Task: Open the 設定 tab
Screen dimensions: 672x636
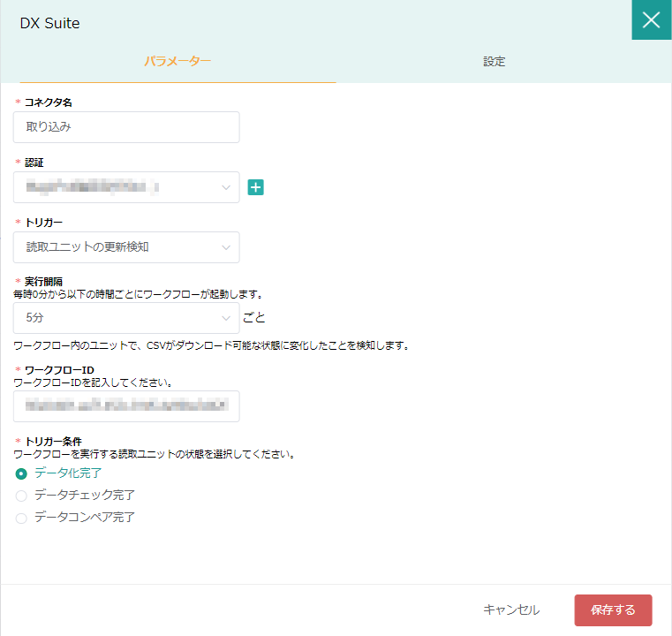Action: click(x=495, y=62)
